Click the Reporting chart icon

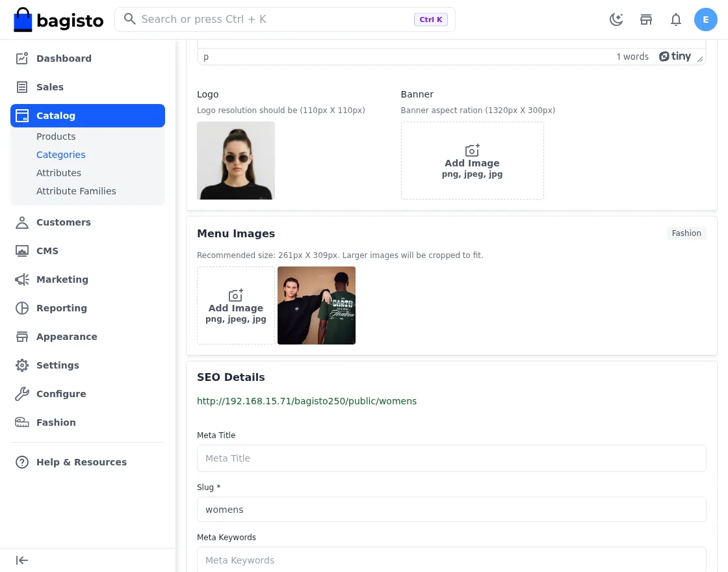pos(22,308)
